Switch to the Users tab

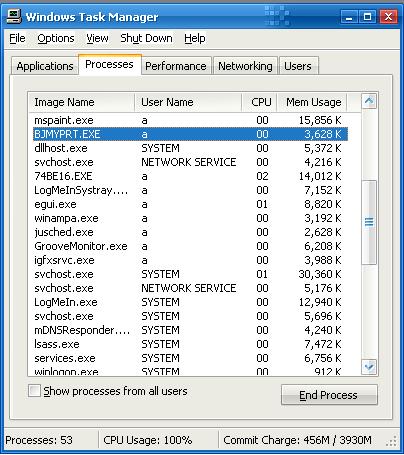point(298,66)
